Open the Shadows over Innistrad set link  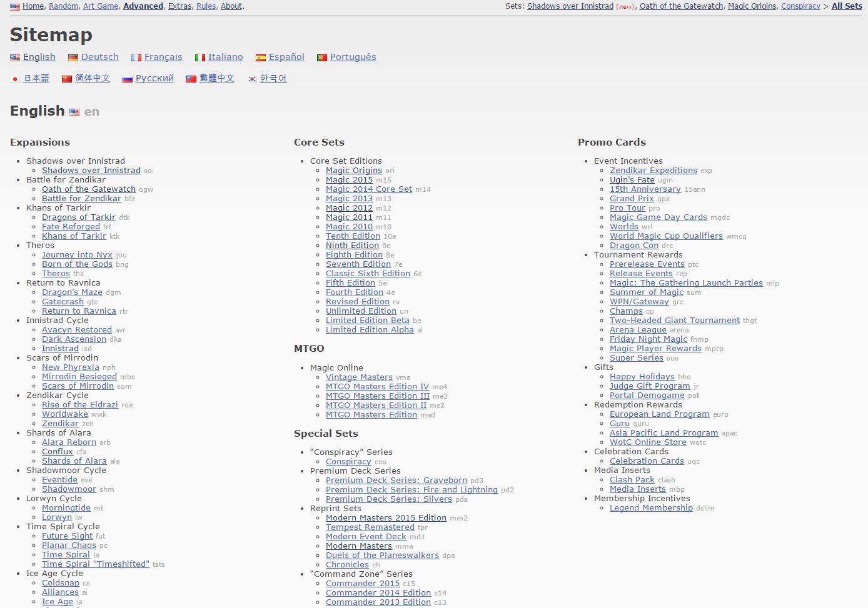coord(91,170)
